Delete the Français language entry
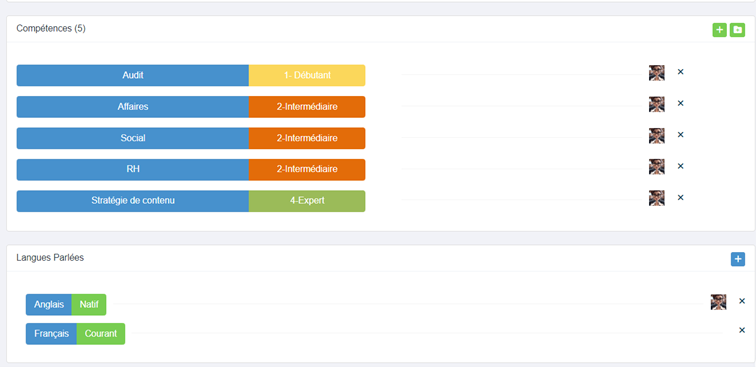Image resolution: width=756 pixels, height=367 pixels. [x=742, y=330]
